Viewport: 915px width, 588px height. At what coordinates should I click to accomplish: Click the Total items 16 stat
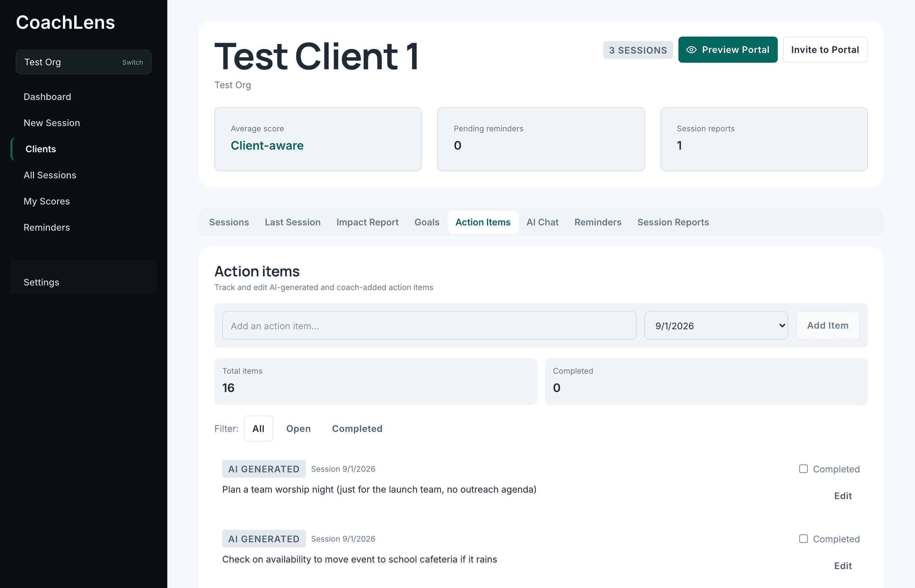click(x=376, y=382)
